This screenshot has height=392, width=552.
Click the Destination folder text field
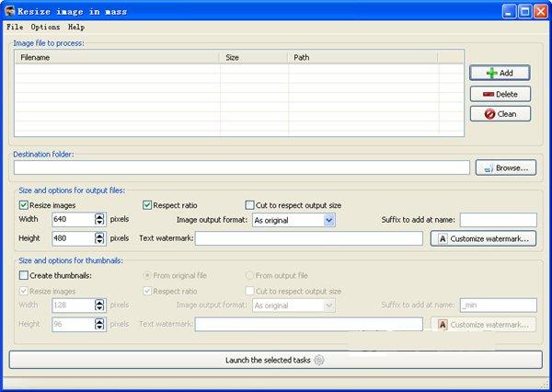[x=241, y=167]
